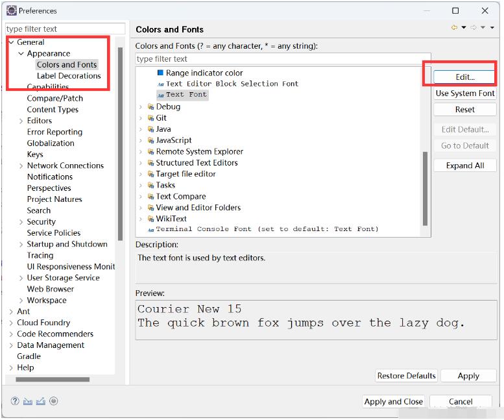
Task: Click the JavaScript category folder icon
Action: click(150, 140)
